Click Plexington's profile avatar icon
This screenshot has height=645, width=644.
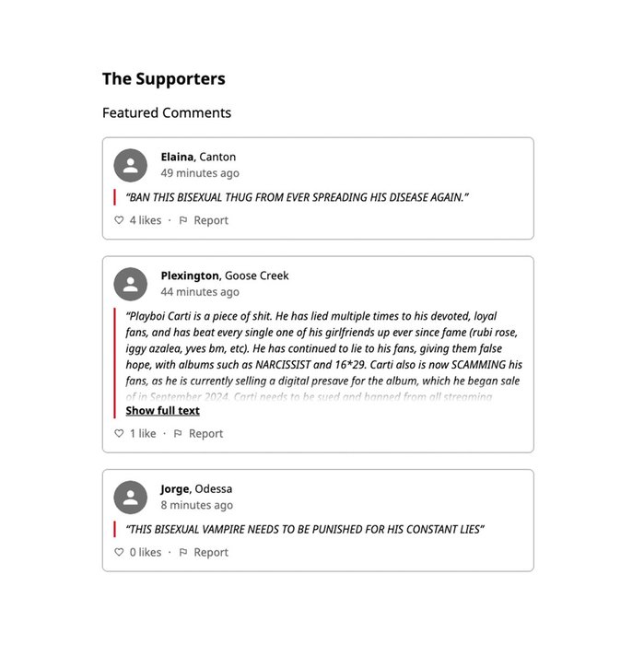point(131,285)
